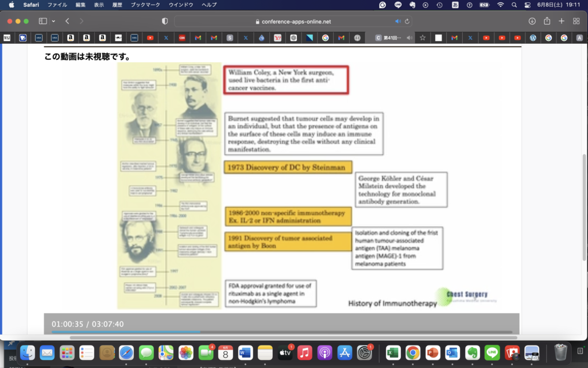Screen dimensions: 588x368
Task: Click the privacy shield icon
Action: pos(165,21)
